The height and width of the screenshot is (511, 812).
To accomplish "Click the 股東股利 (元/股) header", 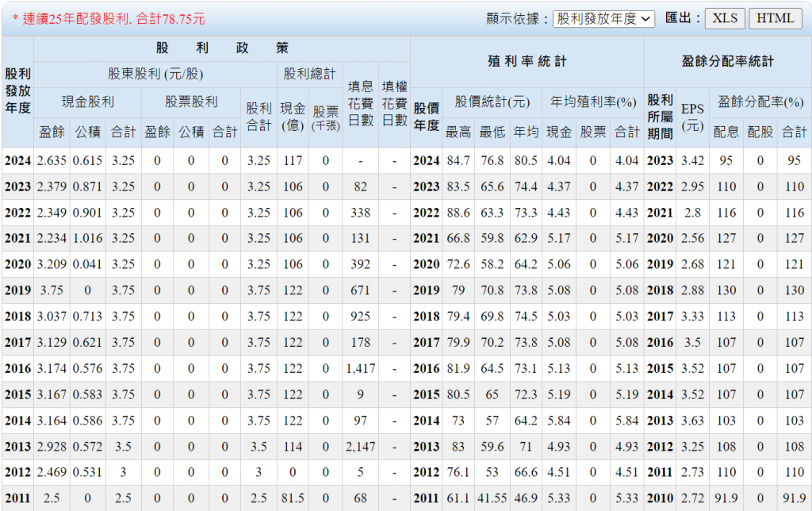I will 155,75.
